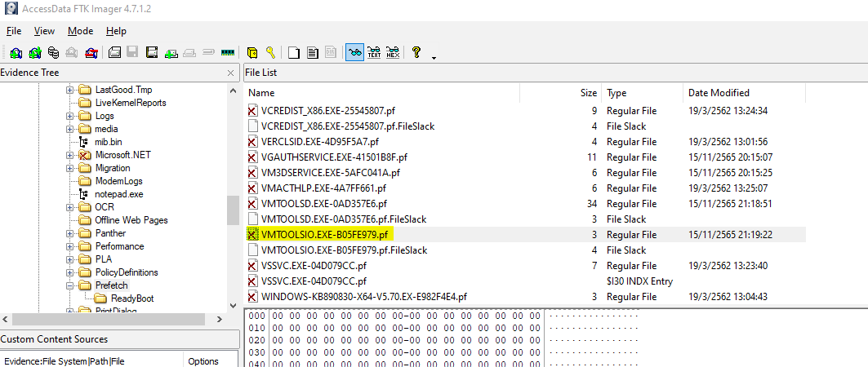Click the Export Files blank page icon
868x367 pixels.
click(295, 52)
